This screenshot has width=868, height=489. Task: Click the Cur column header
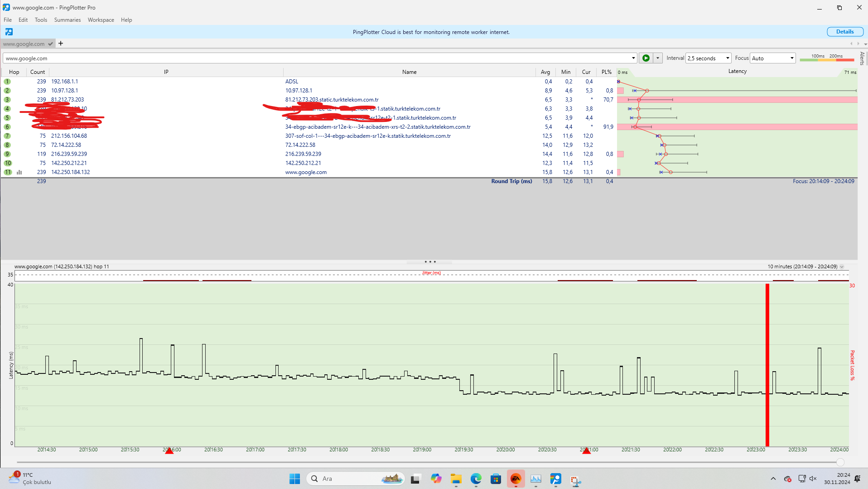point(586,72)
